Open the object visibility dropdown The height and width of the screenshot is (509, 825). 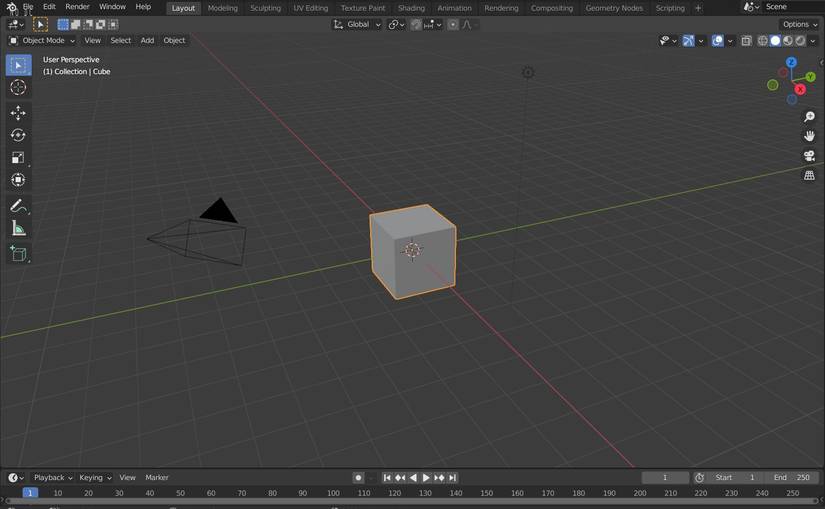(668, 41)
